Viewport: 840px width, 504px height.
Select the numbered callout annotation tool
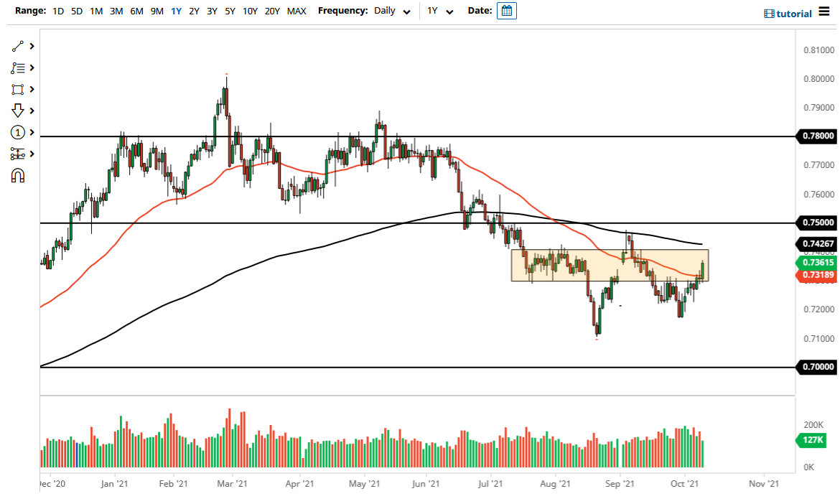click(18, 132)
